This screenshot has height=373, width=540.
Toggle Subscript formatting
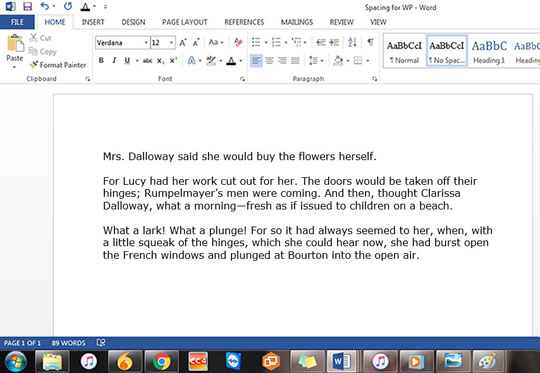click(160, 61)
